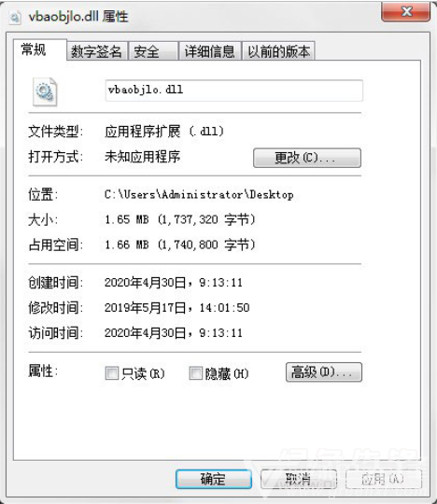Click the vbaobjlo.dll filename field

coord(234,91)
